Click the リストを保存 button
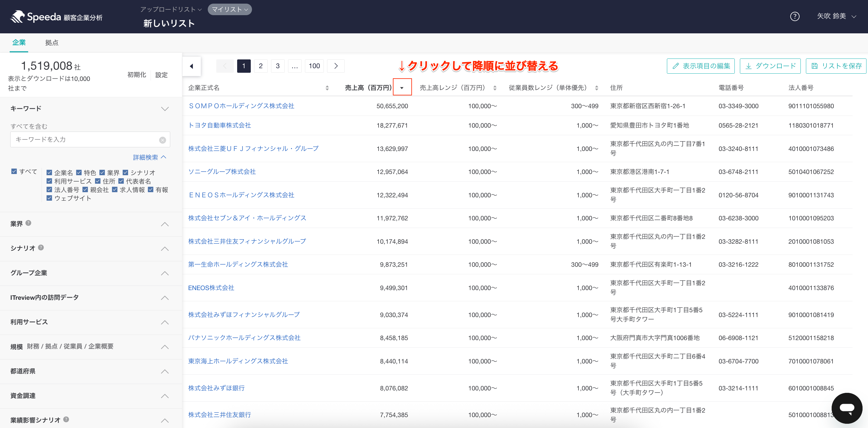 point(836,66)
